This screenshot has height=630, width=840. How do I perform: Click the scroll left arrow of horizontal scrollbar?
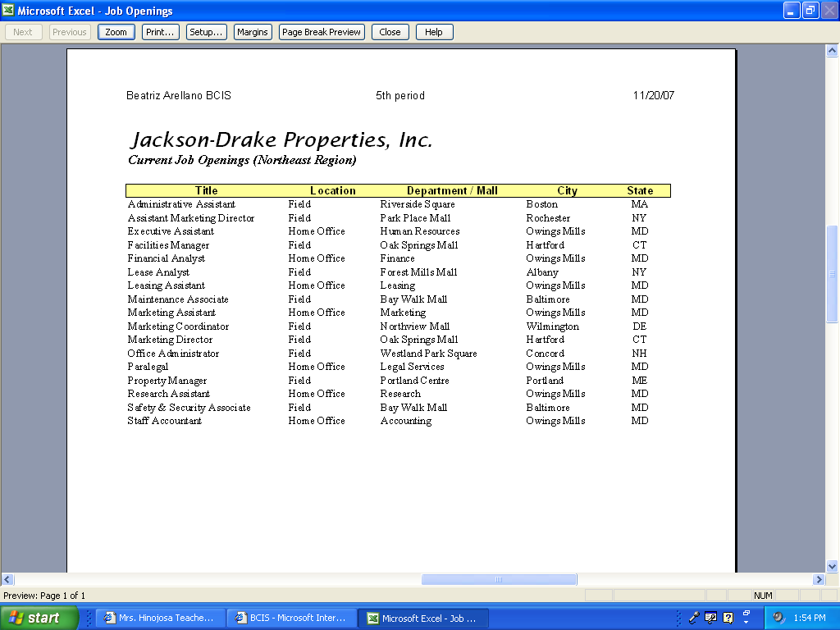coord(7,579)
